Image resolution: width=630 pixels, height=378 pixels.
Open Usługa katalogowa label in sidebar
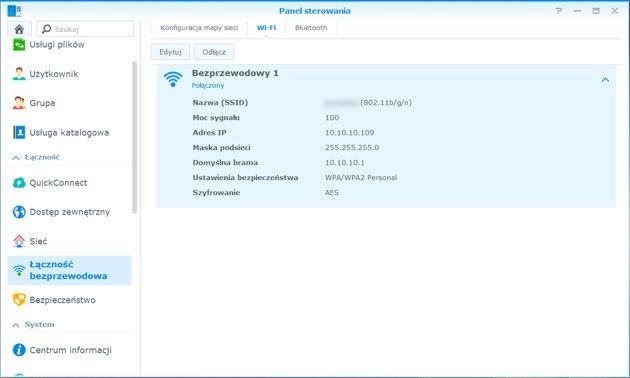(x=69, y=132)
